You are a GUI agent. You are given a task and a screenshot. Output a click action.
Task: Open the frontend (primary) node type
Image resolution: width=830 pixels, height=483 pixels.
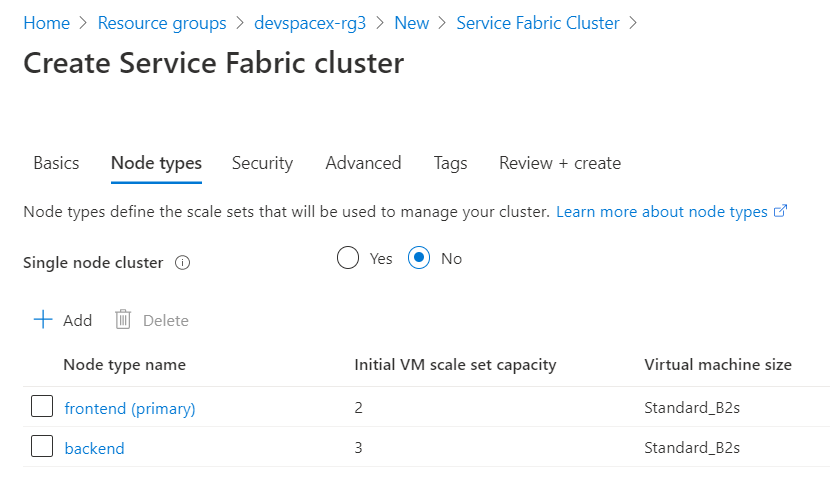(130, 408)
